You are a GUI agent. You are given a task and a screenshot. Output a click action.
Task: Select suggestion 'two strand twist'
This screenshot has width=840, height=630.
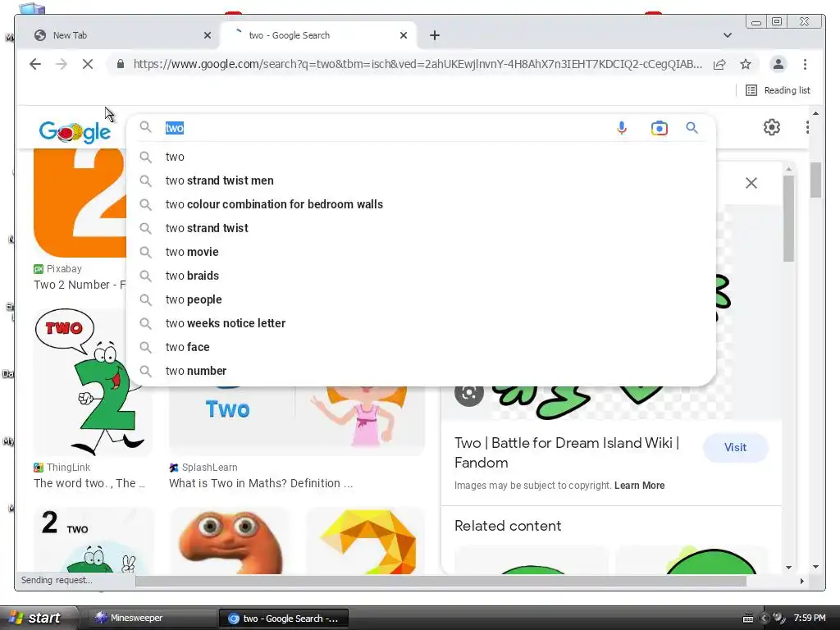tap(421, 228)
